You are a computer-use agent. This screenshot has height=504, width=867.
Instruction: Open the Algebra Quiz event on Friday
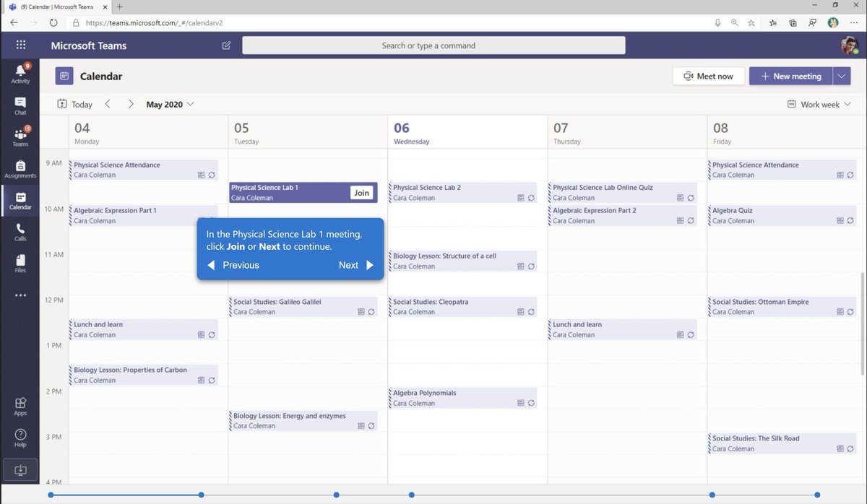782,215
